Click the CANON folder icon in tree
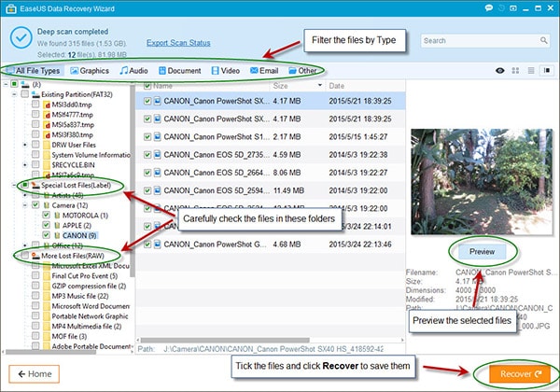Screen dimensions: 560x392 57,235
